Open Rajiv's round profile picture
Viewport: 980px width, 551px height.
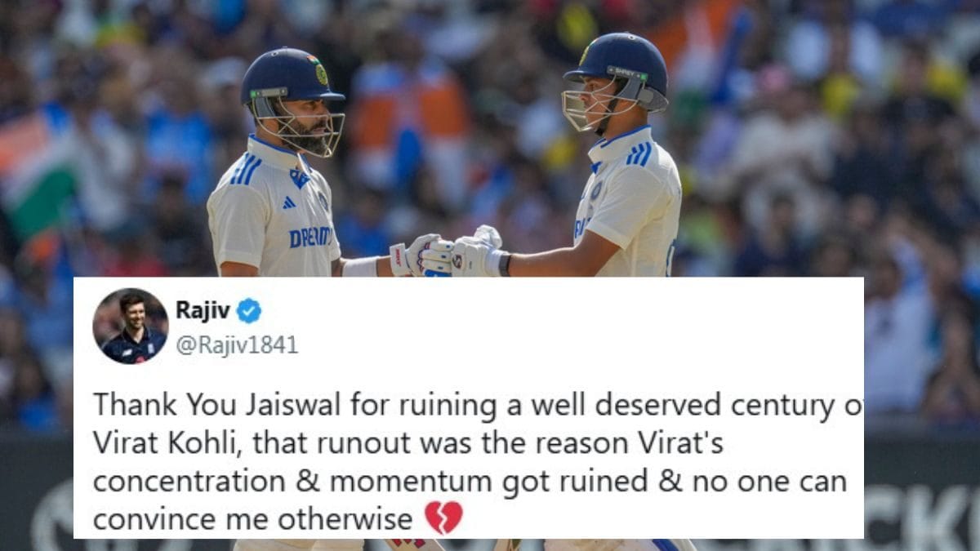[x=131, y=327]
